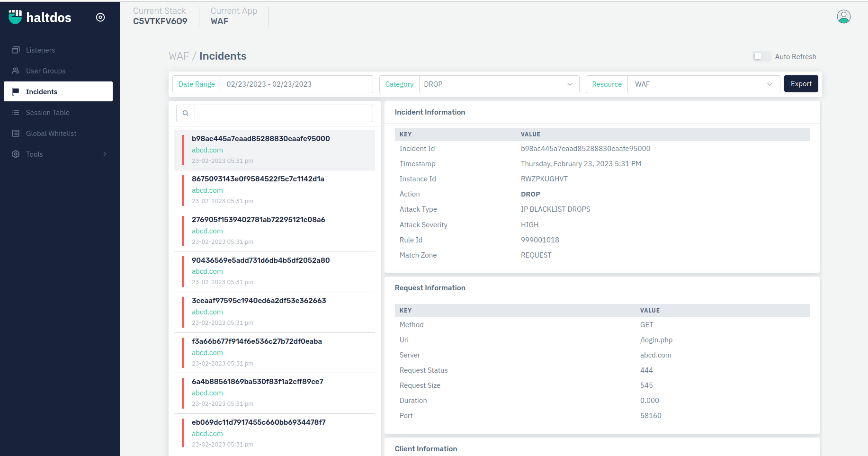Click Attack Severity value HIGH
This screenshot has width=868, height=456.
pyautogui.click(x=529, y=225)
